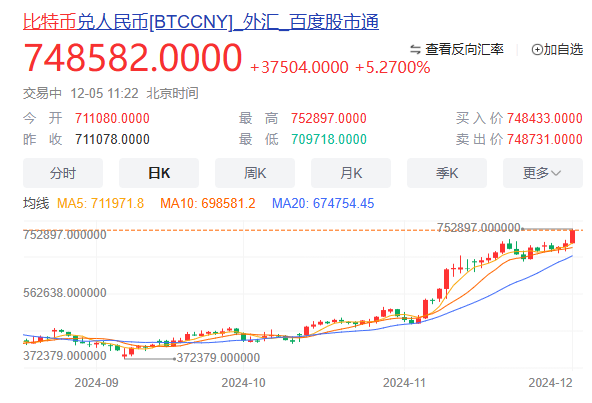The image size is (592, 403).
Task: Click the y-axis label 562638.000000
Action: [x=65, y=293]
